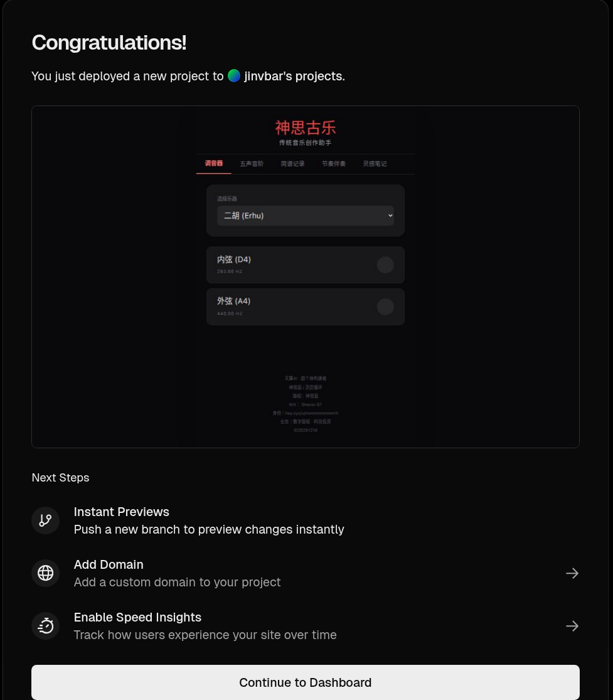Image resolution: width=613 pixels, height=700 pixels.
Task: Click the arrow beside Enable Speed Insights
Action: (x=572, y=626)
